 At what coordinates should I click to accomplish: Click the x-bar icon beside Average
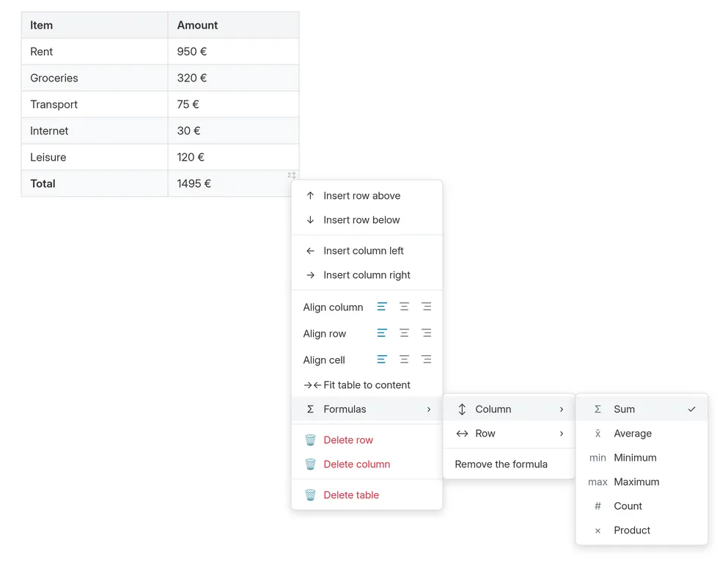(x=598, y=434)
